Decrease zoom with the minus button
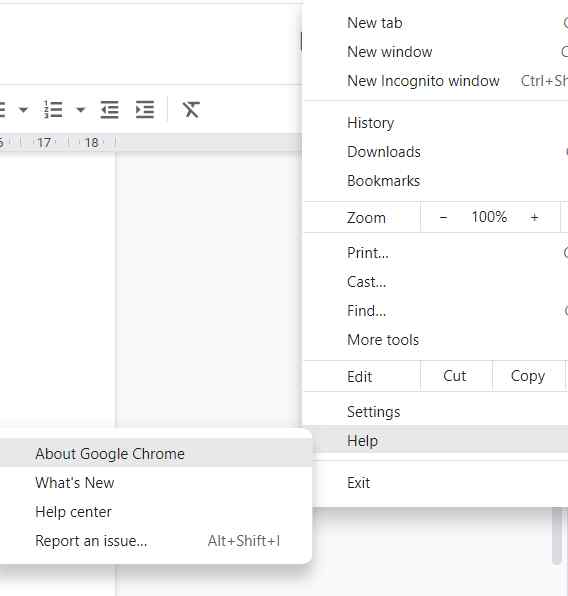568x596 pixels. pyautogui.click(x=443, y=217)
